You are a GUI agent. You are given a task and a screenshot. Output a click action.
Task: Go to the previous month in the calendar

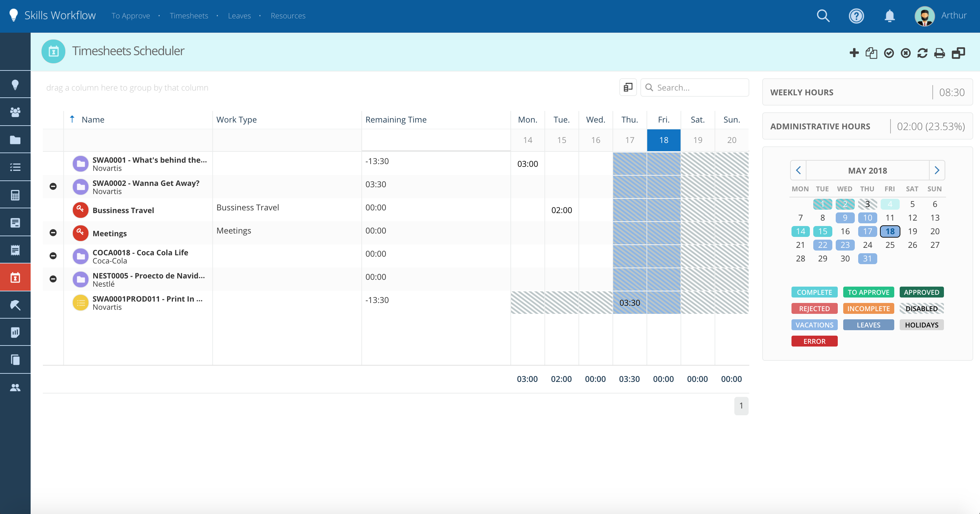(799, 171)
